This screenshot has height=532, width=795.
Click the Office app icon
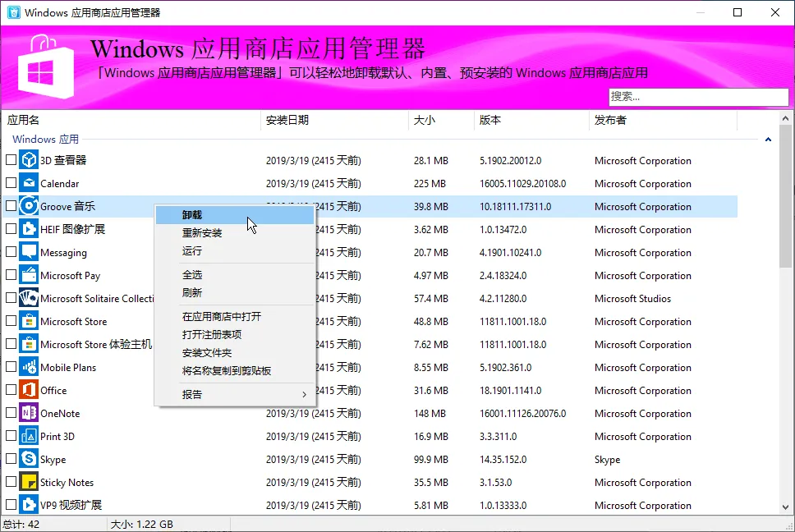click(29, 390)
